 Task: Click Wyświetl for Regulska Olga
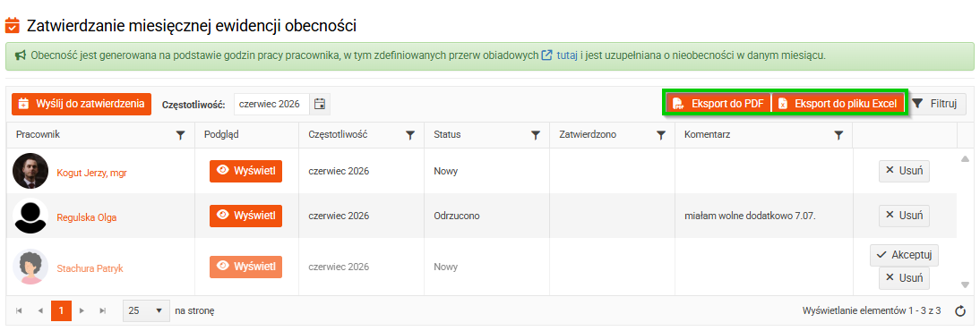(x=245, y=216)
